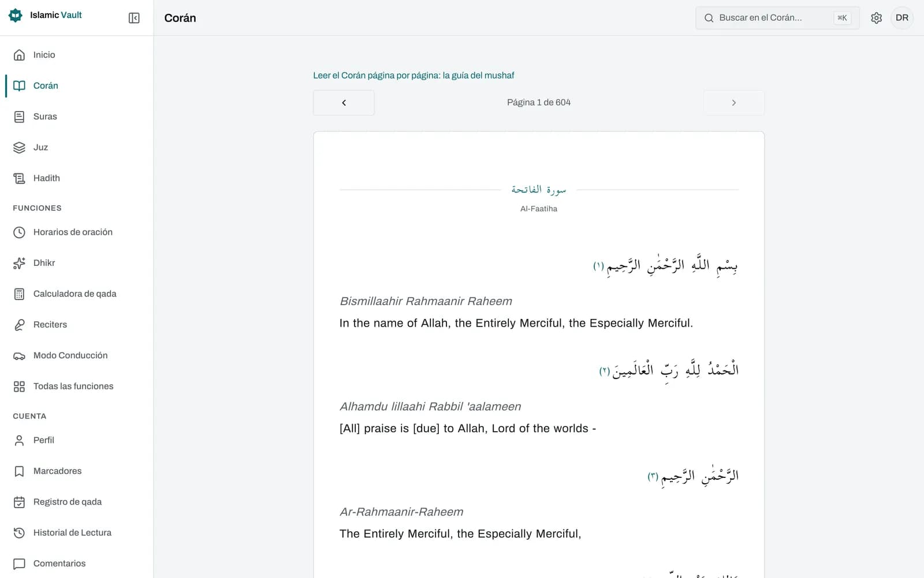Click the ⌘K shortcut badge in search

point(842,18)
